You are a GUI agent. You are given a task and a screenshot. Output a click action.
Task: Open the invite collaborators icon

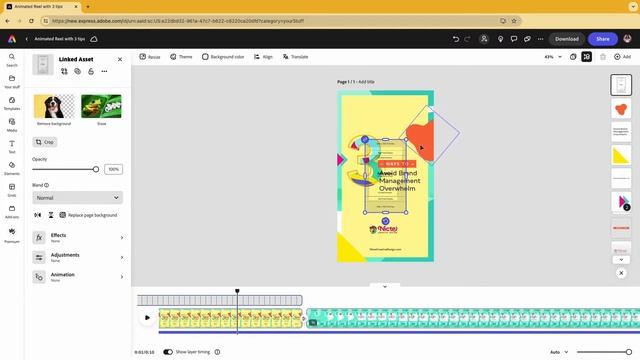[484, 39]
